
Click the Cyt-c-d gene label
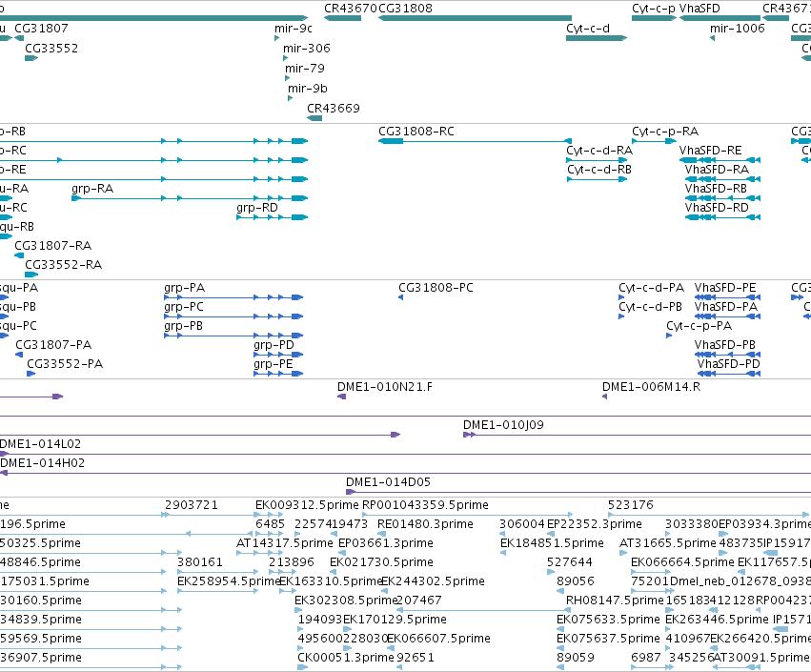pos(588,29)
